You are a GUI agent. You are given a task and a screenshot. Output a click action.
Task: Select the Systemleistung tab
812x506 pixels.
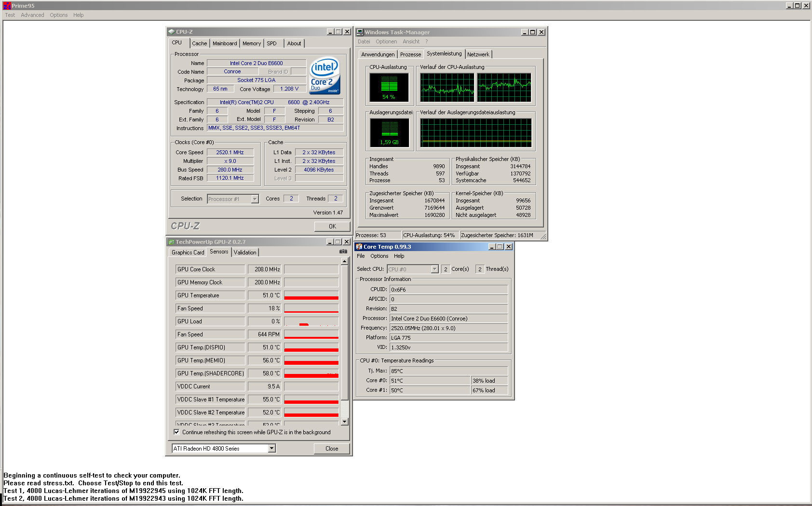(x=444, y=53)
